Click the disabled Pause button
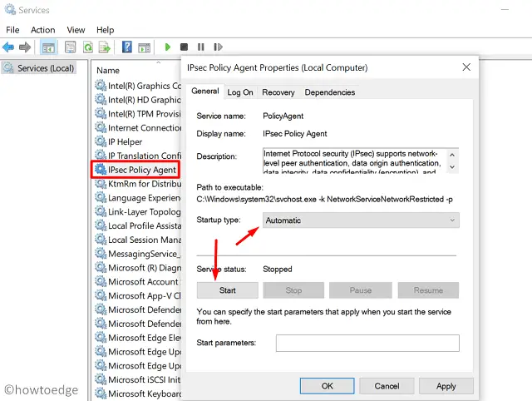This screenshot has width=532, height=401. click(361, 290)
